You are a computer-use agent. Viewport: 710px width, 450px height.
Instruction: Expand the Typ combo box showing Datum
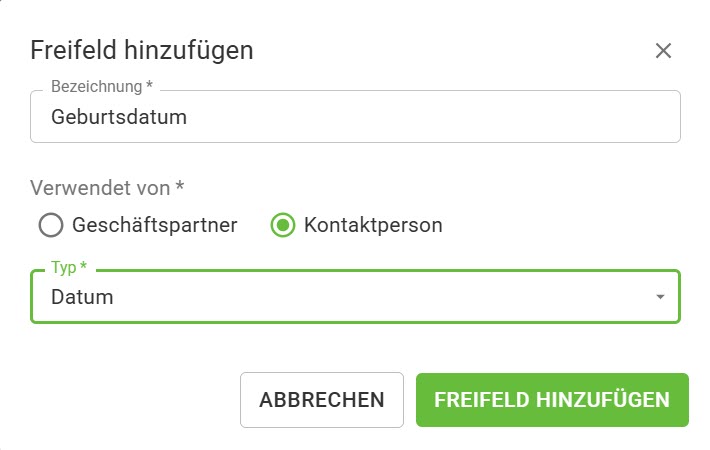pos(355,297)
